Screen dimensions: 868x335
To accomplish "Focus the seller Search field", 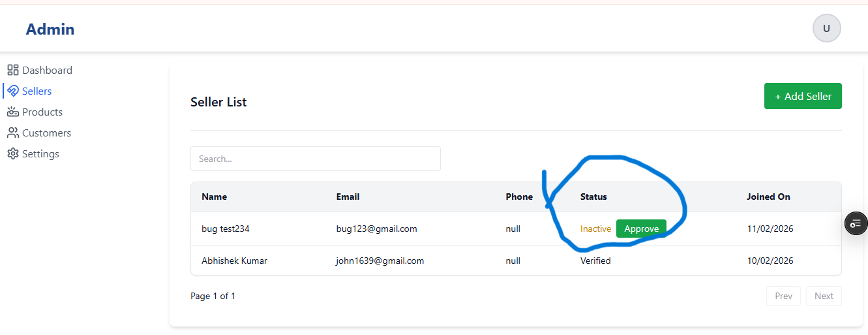I will 315,159.
